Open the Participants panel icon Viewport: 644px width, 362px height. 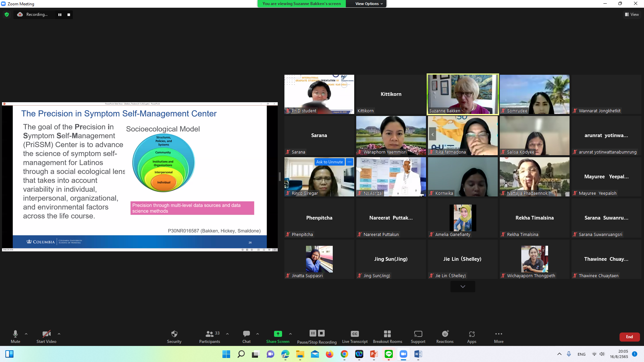pos(210,334)
